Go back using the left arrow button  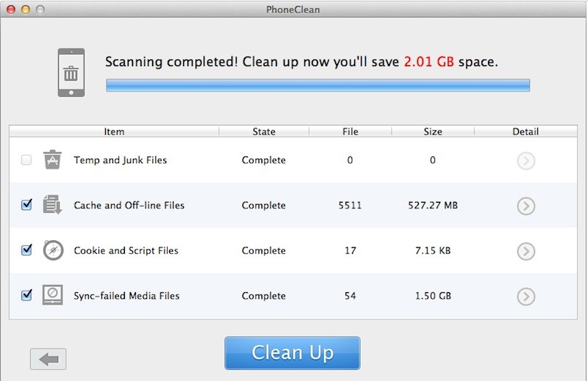(49, 359)
